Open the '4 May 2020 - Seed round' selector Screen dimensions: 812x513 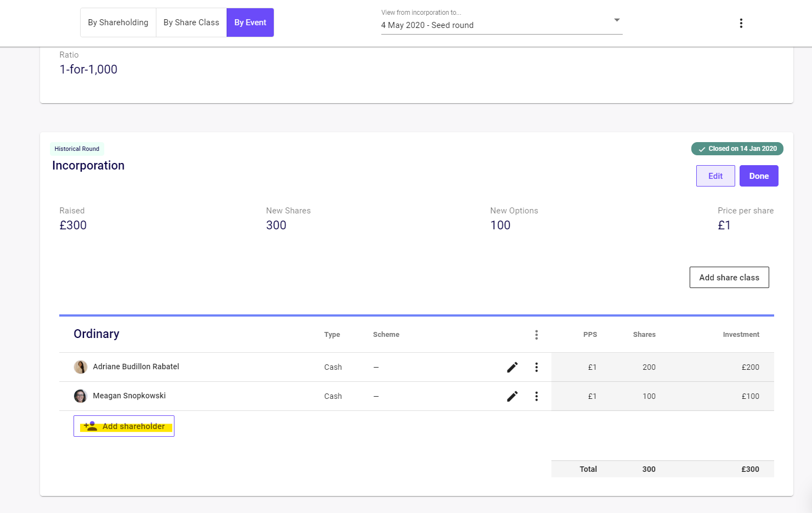494,25
